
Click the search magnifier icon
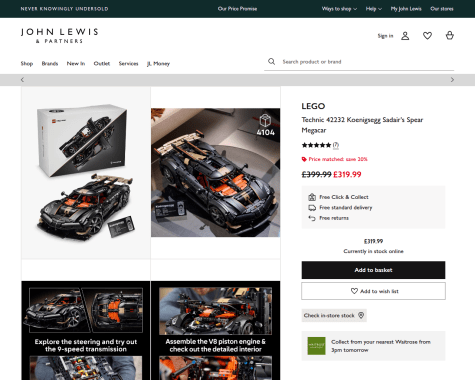272,61
